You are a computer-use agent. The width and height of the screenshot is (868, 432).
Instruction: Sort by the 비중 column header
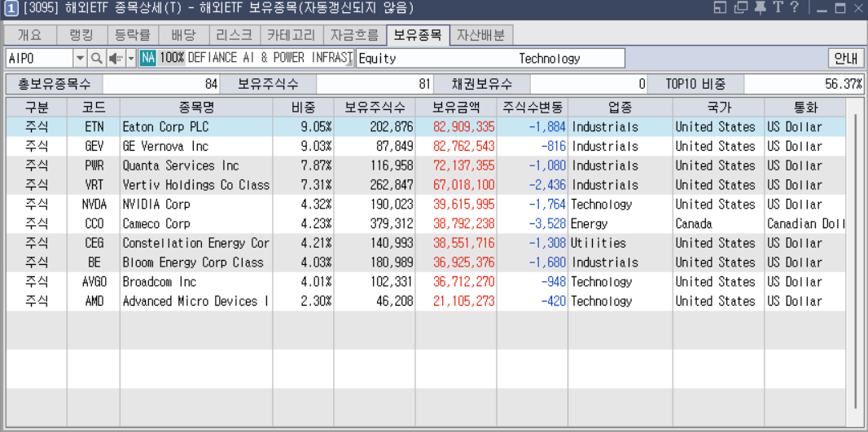click(x=303, y=107)
